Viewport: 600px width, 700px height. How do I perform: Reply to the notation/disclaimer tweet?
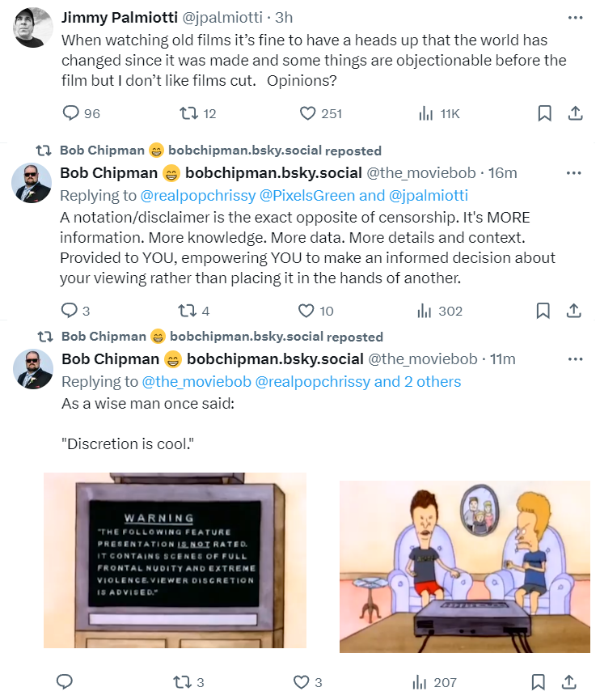(x=70, y=310)
